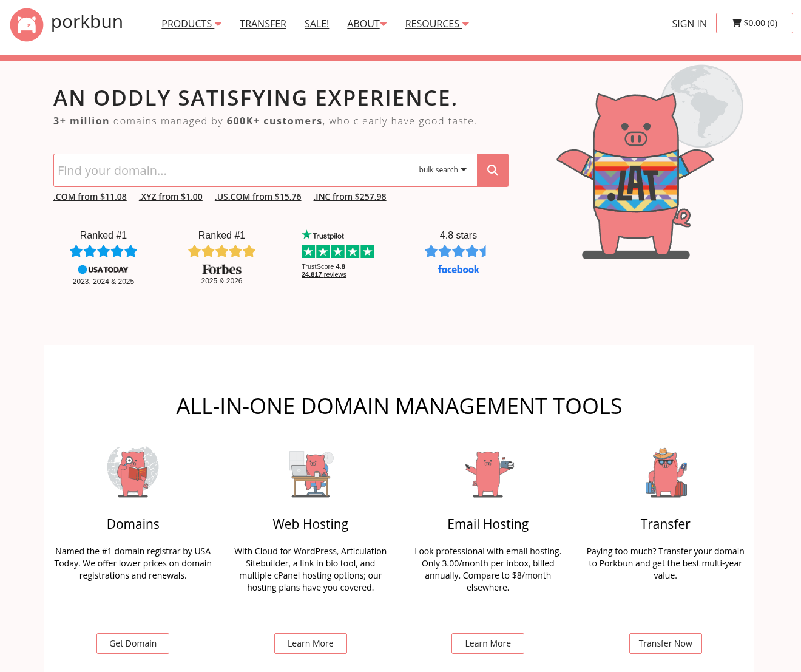This screenshot has width=801, height=672.
Task: Click Learn More under Web Hosting
Action: (x=311, y=643)
